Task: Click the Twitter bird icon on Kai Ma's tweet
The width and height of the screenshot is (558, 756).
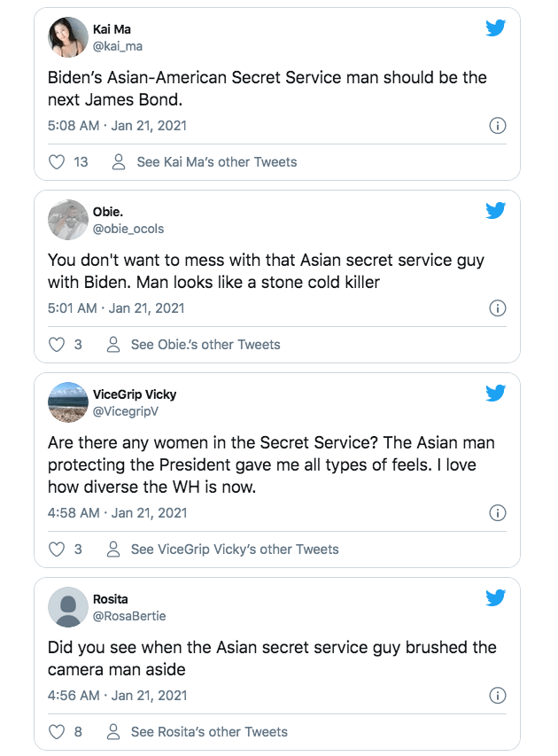Action: point(495,27)
